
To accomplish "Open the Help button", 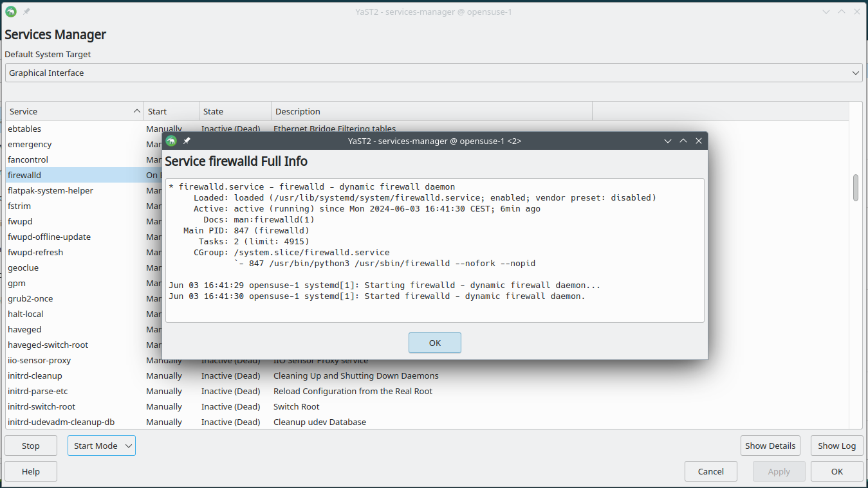I will coord(31,471).
